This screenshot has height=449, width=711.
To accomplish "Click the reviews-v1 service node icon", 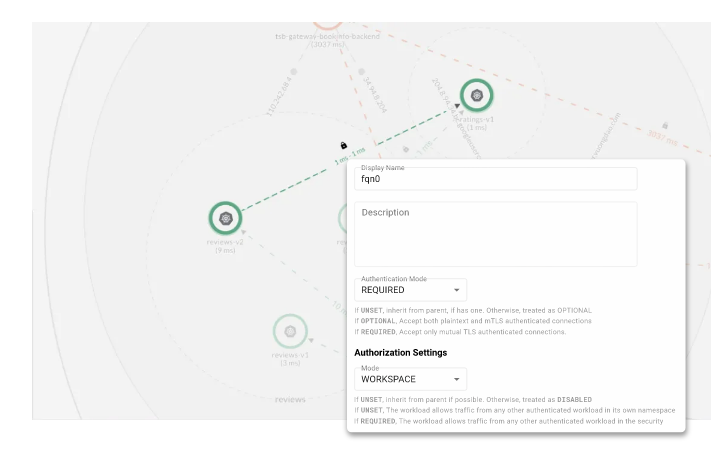I will (x=290, y=331).
